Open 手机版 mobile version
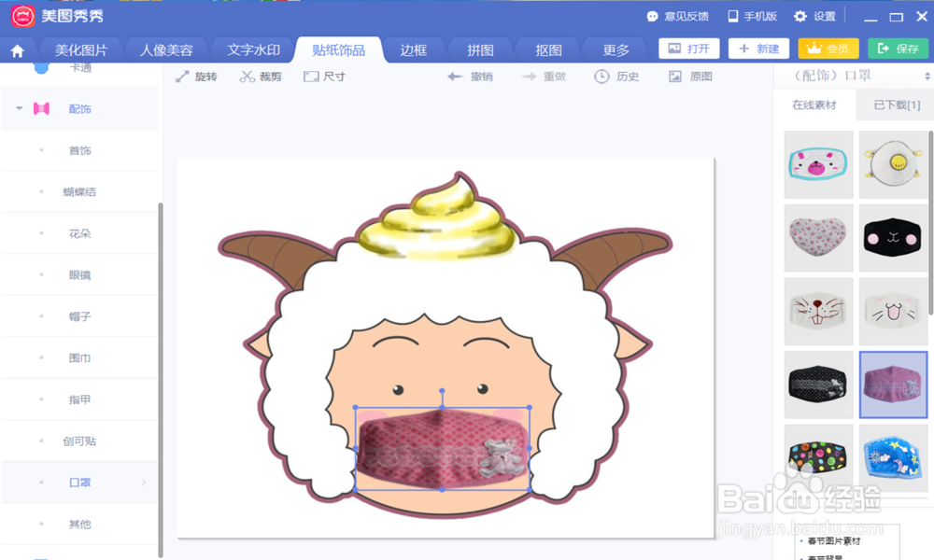Viewport: 934px width, 560px height. click(x=752, y=17)
